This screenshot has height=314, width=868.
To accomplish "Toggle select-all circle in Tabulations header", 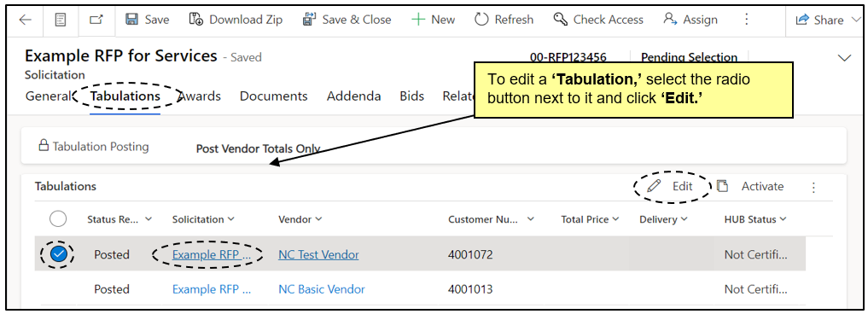I will 57,219.
